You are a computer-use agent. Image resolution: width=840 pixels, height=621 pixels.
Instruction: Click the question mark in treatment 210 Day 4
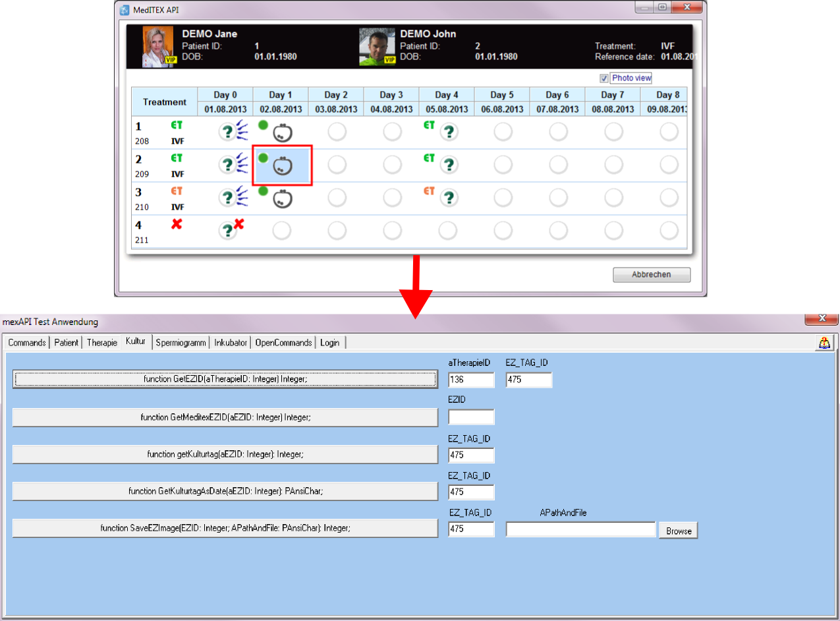coord(449,198)
